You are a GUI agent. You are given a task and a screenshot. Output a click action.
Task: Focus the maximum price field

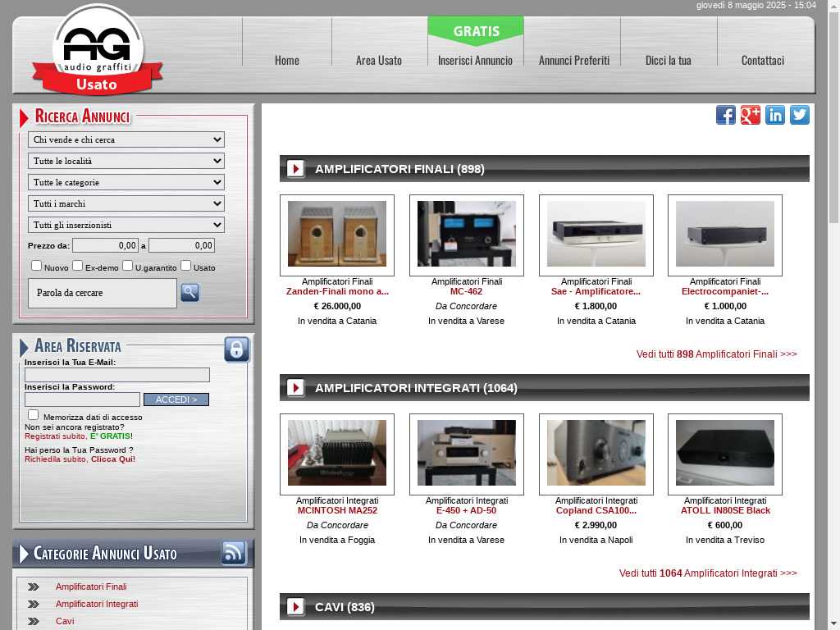(x=181, y=245)
